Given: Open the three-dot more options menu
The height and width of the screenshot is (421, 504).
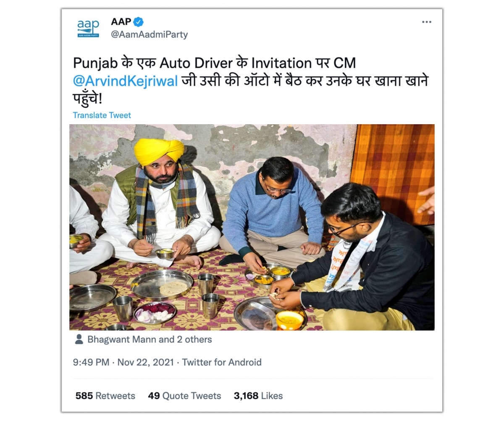Looking at the screenshot, I should pyautogui.click(x=426, y=22).
